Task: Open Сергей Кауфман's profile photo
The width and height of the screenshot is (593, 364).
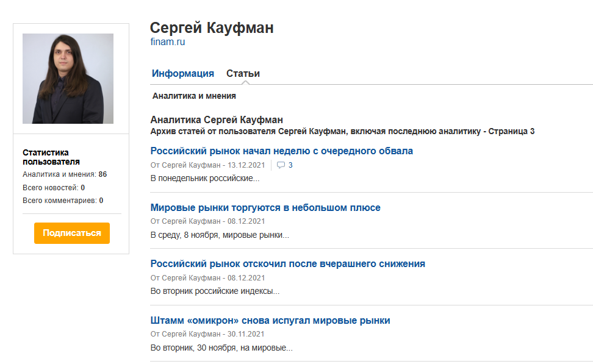Action: 68,79
